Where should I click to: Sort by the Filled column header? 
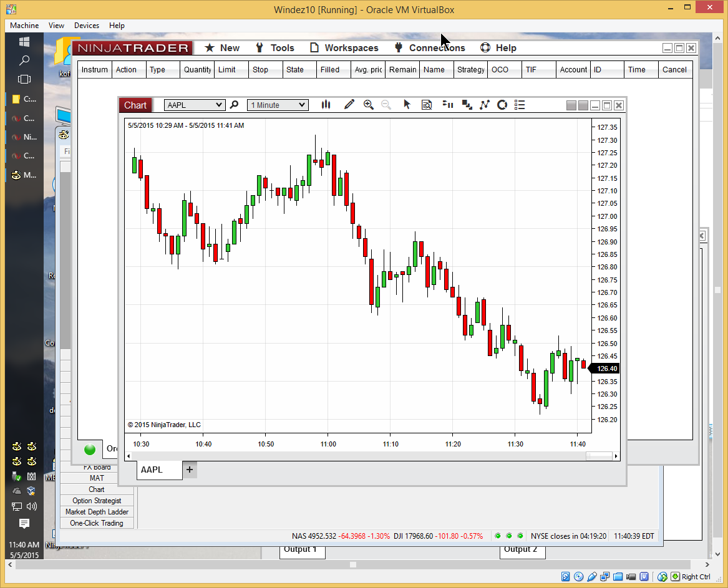(334, 70)
